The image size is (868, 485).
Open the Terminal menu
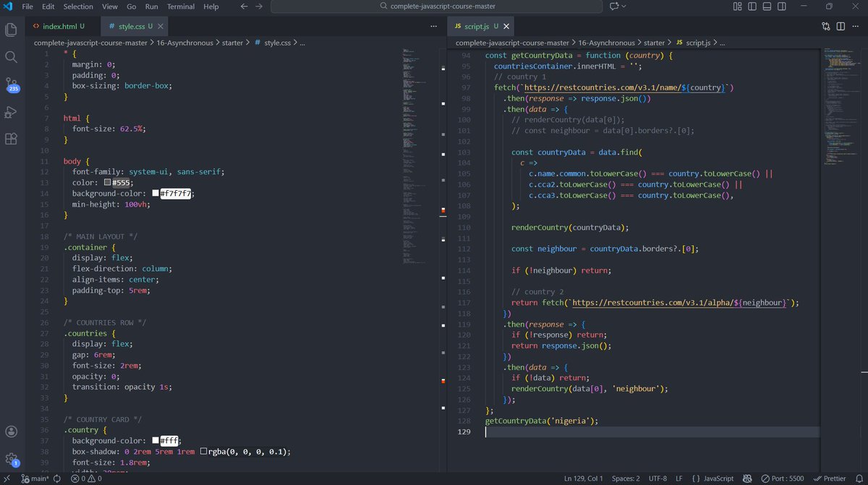181,7
